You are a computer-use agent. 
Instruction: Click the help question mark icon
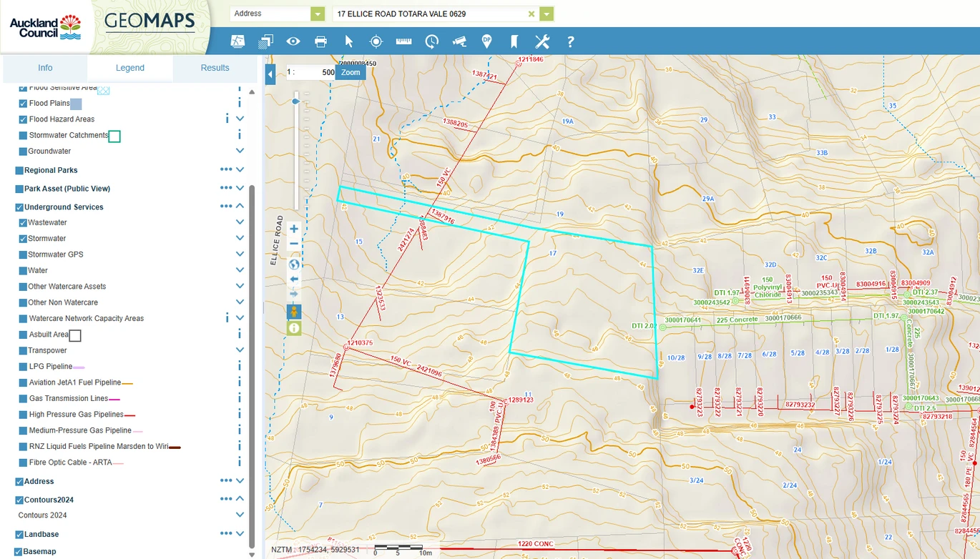pyautogui.click(x=570, y=41)
